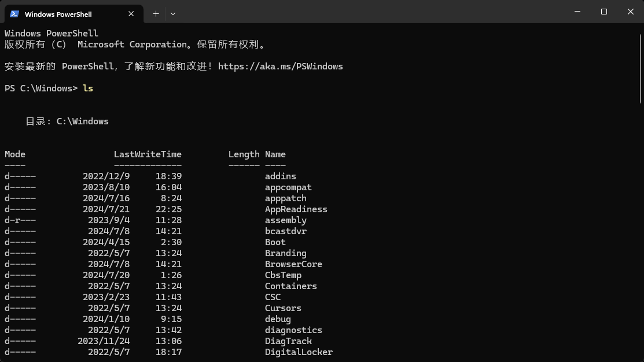Click the Boot directory name
This screenshot has width=644, height=362.
point(275,242)
